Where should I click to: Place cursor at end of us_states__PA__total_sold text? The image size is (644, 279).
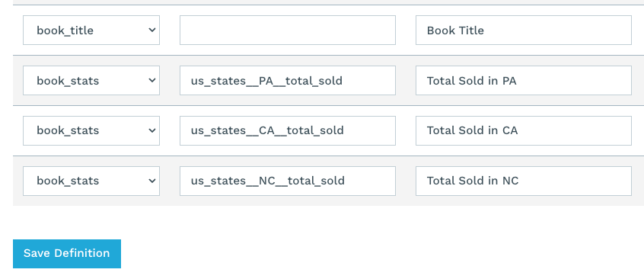point(343,81)
